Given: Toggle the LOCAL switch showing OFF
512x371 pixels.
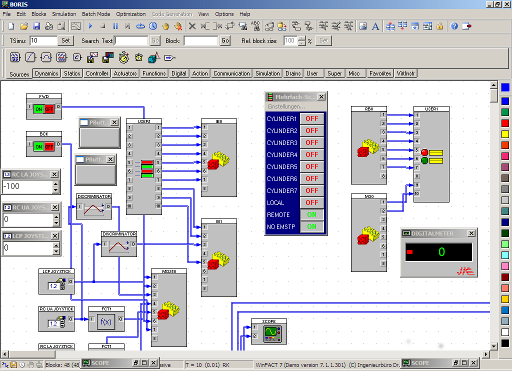Looking at the screenshot, I should click(x=312, y=203).
